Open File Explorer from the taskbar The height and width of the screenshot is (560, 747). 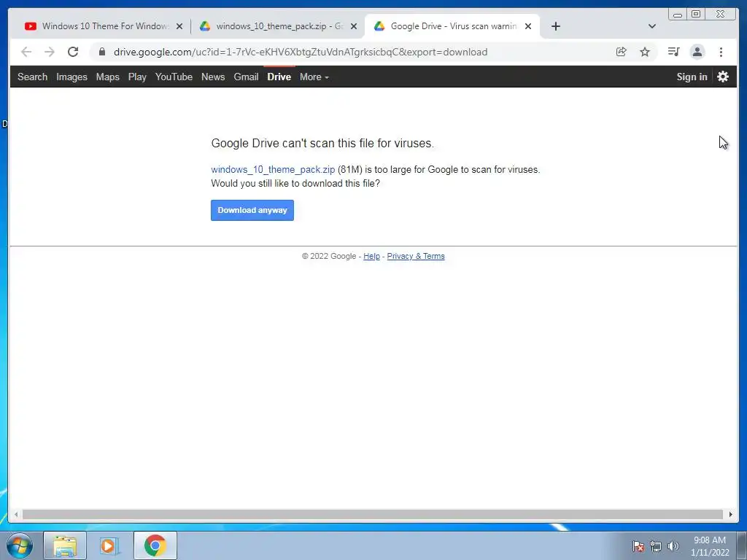tap(65, 545)
